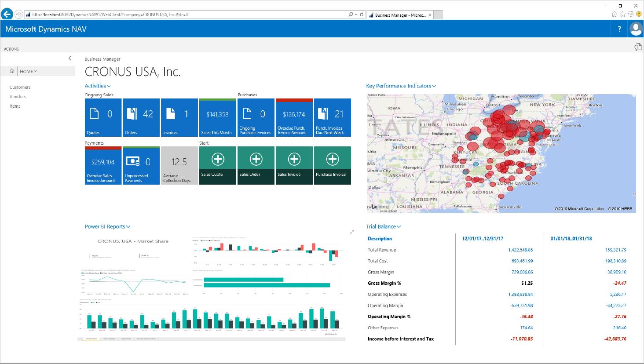Open Vendors in the navigation pane
This screenshot has height=364, width=644.
18,96
